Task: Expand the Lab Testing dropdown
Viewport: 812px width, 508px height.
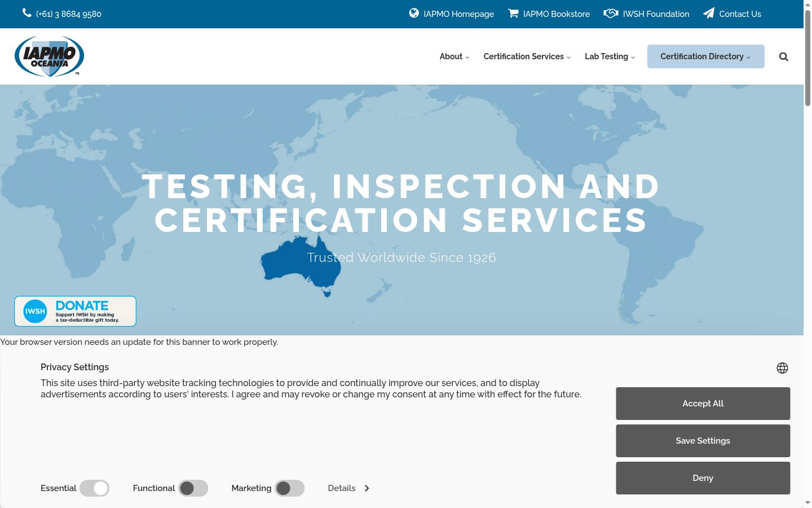Action: click(x=610, y=56)
